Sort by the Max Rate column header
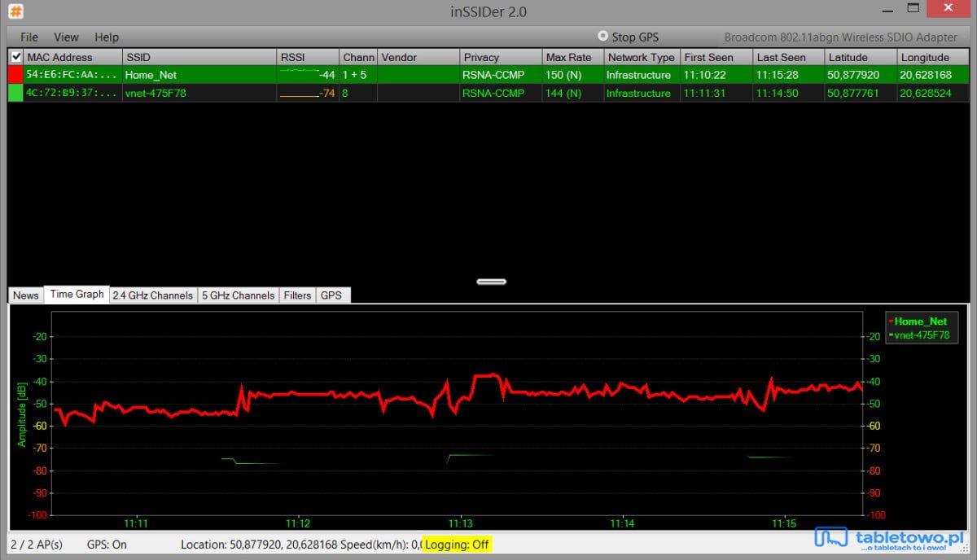Image resolution: width=977 pixels, height=560 pixels. point(573,57)
